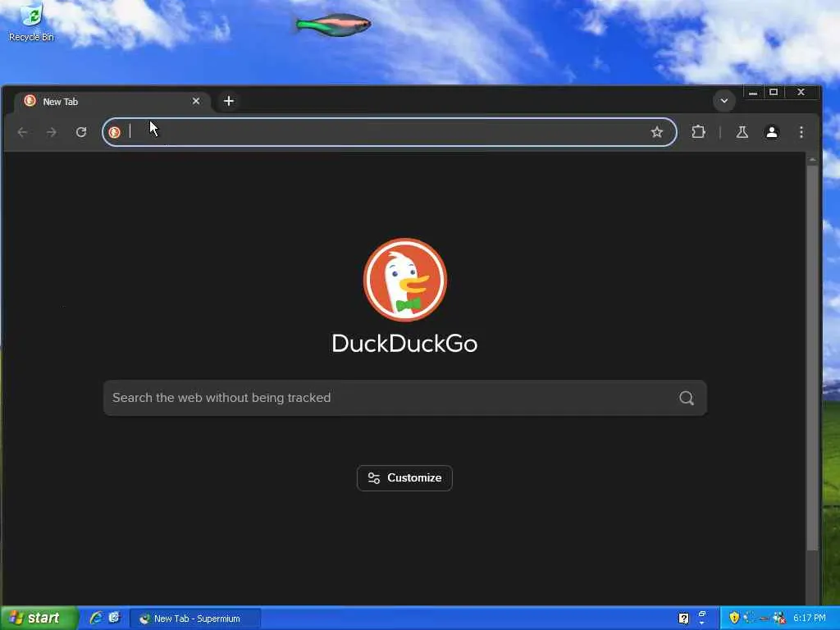
Task: Click the DuckDuckGo duck logo
Action: tap(405, 280)
